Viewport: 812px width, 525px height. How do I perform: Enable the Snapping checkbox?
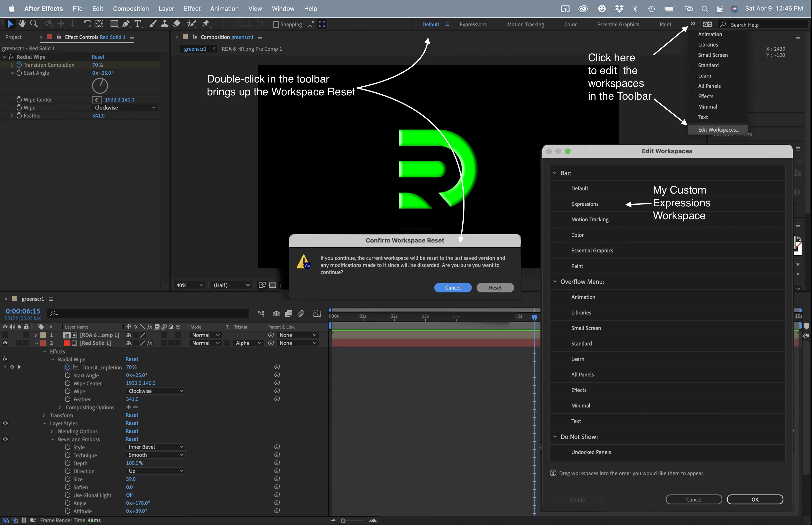[x=276, y=24]
